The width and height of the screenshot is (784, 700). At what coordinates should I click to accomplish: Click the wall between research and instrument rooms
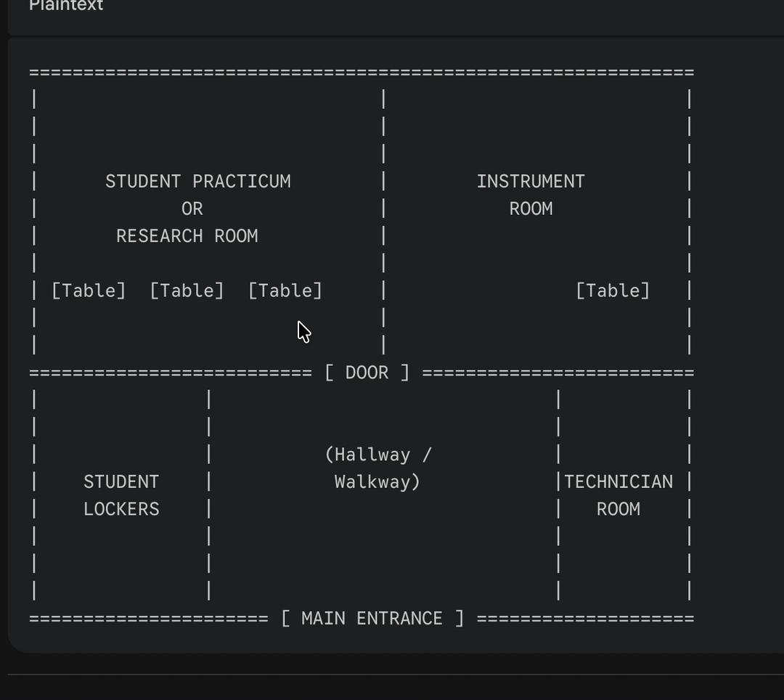(383, 222)
